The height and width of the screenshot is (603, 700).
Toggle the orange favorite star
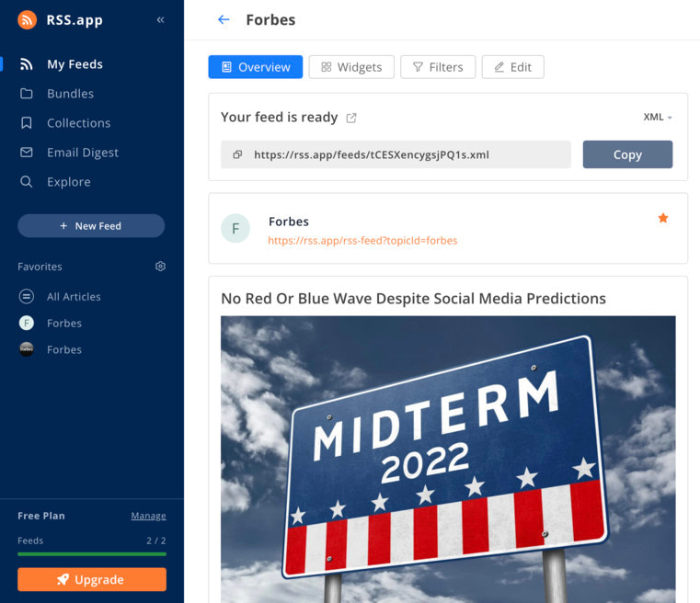tap(663, 218)
